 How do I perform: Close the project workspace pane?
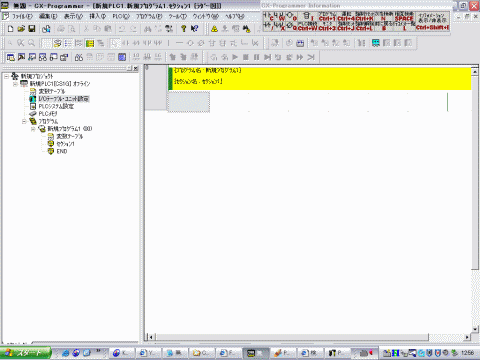(x=136, y=68)
